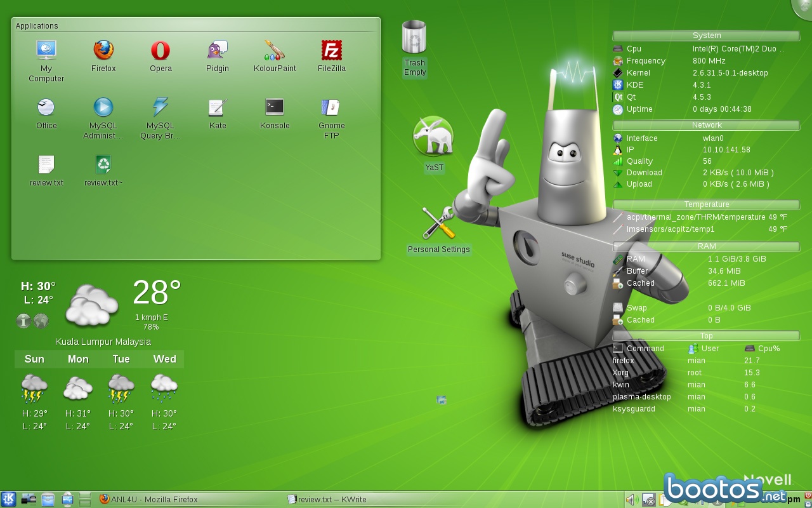Click the KDE Kickoff menu launcher
The image size is (812, 508).
[x=9, y=499]
